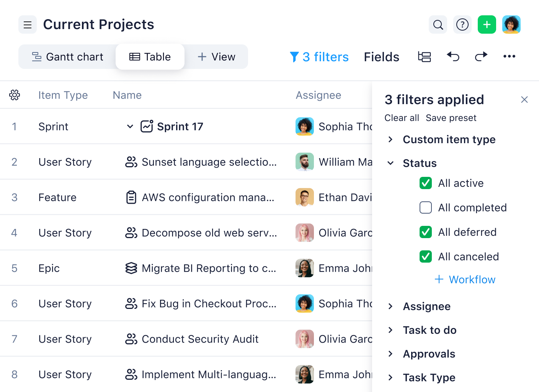Click the help question mark icon
The image size is (539, 392).
(x=462, y=24)
